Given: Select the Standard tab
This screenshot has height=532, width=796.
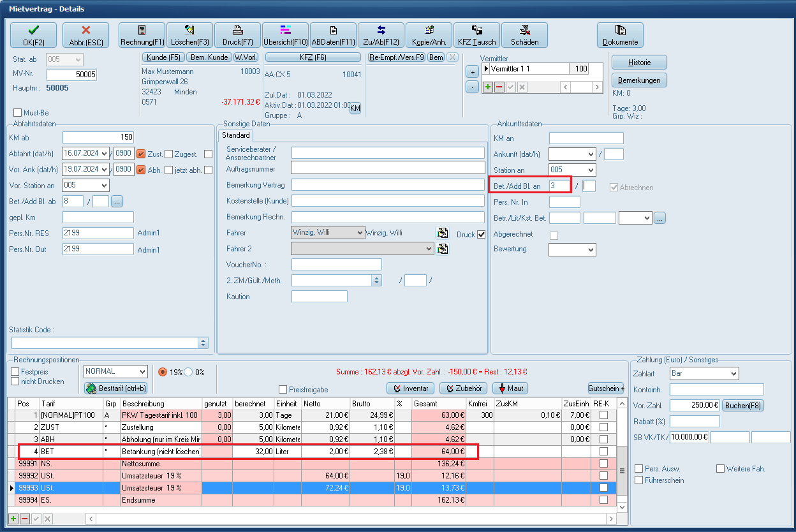Looking at the screenshot, I should point(236,135).
